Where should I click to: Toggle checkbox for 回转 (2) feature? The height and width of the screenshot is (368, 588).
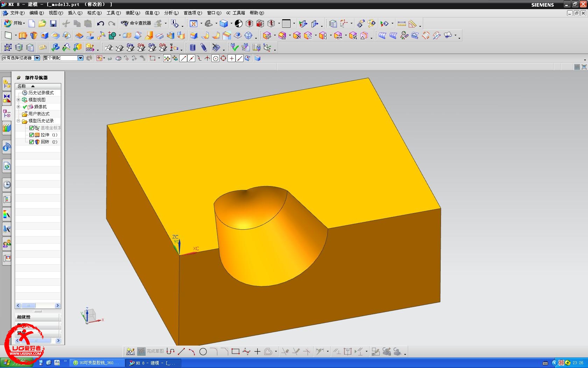(31, 142)
